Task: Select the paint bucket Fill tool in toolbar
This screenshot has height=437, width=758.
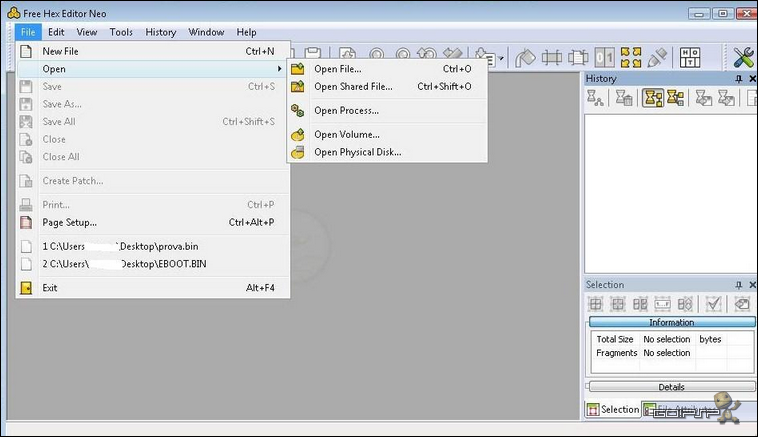Action: tap(525, 58)
